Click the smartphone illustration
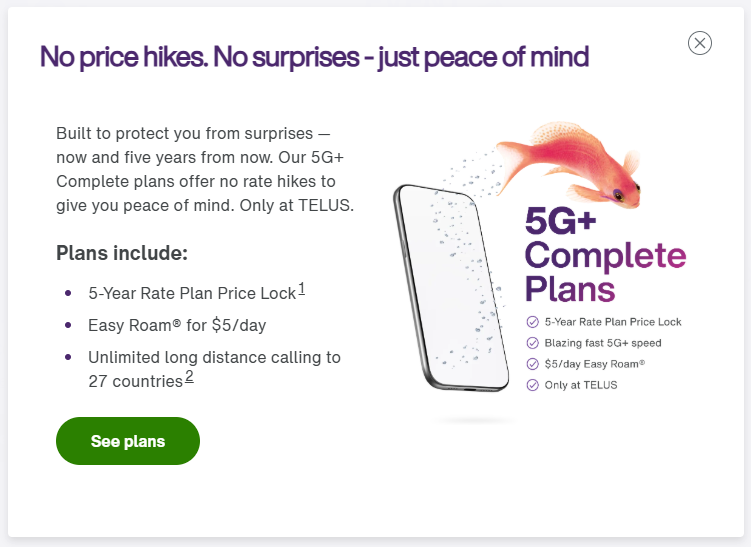This screenshot has width=751, height=547. click(x=451, y=287)
